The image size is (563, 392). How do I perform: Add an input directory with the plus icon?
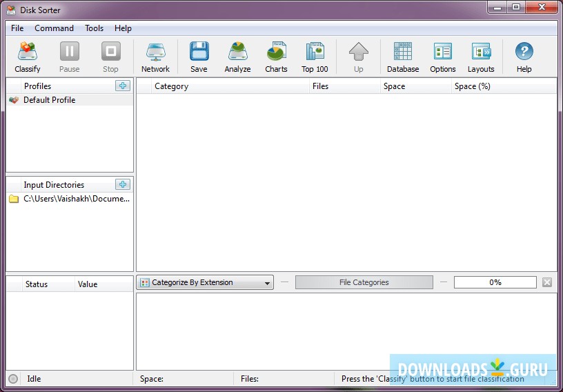pyautogui.click(x=123, y=184)
